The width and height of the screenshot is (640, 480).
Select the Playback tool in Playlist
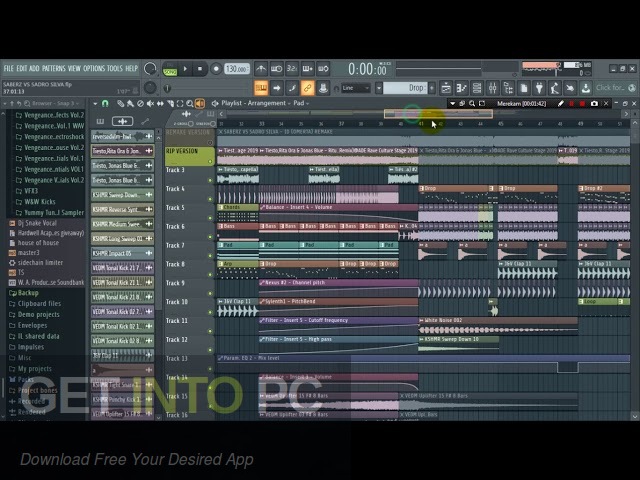point(200,104)
